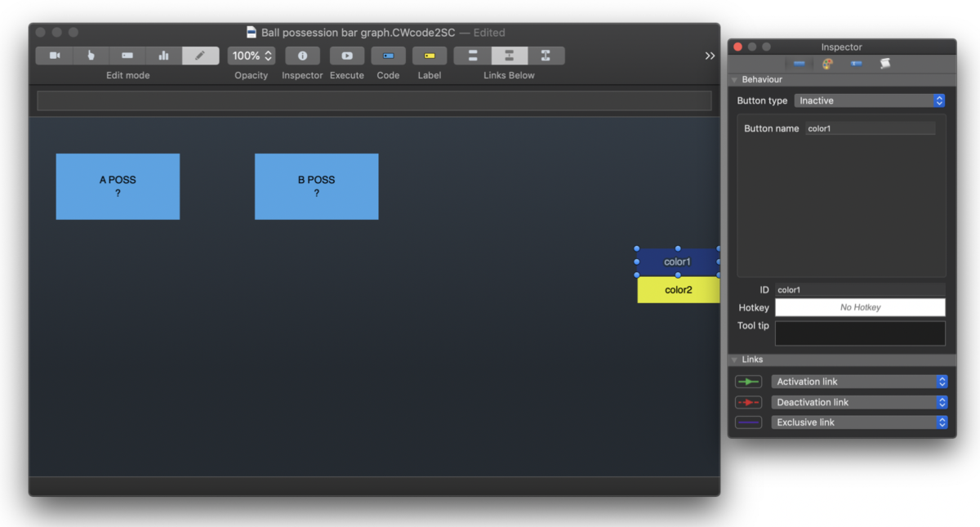The height and width of the screenshot is (527, 980).
Task: Click the document icon in the title bar
Action: (252, 33)
